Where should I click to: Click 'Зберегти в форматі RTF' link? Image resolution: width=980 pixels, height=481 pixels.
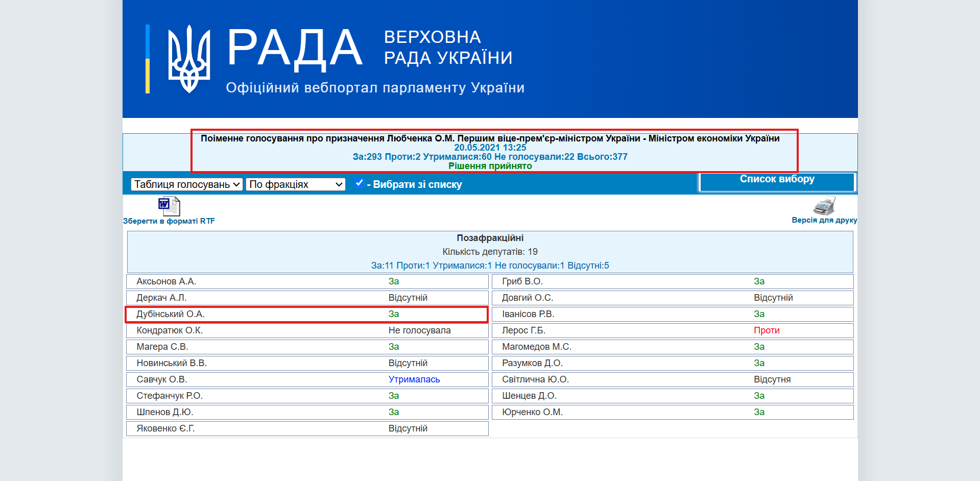169,221
